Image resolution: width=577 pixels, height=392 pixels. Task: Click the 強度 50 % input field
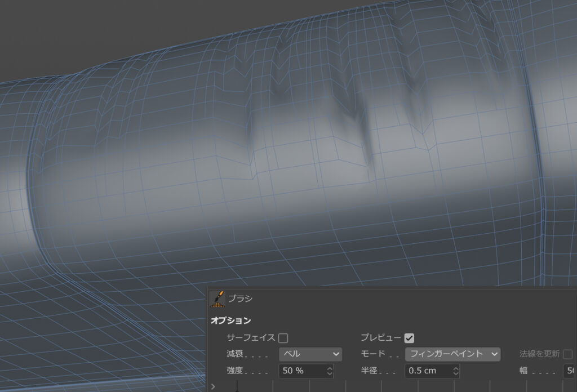point(300,371)
